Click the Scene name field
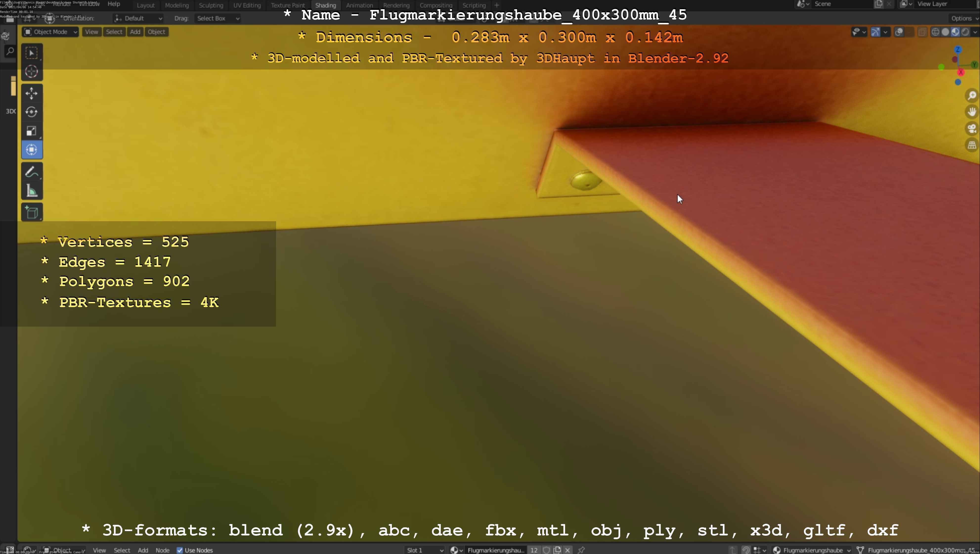 (x=841, y=4)
